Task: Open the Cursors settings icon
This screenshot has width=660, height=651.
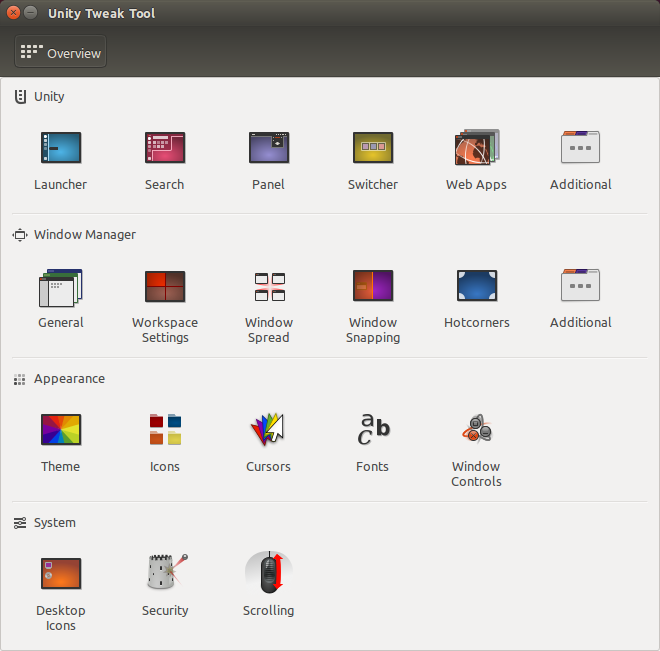Action: [268, 429]
